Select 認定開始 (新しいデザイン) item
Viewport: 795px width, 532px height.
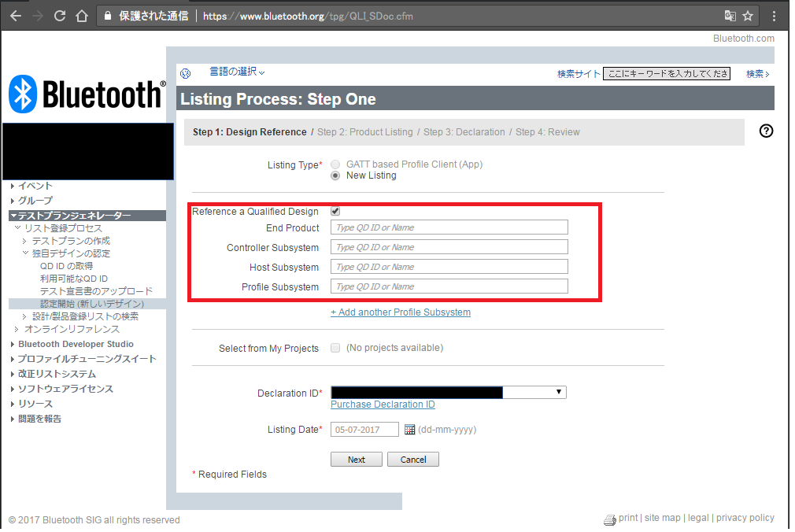[92, 305]
